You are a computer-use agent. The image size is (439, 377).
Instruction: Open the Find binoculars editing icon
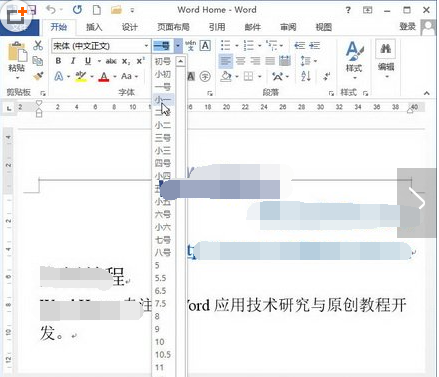click(386, 49)
